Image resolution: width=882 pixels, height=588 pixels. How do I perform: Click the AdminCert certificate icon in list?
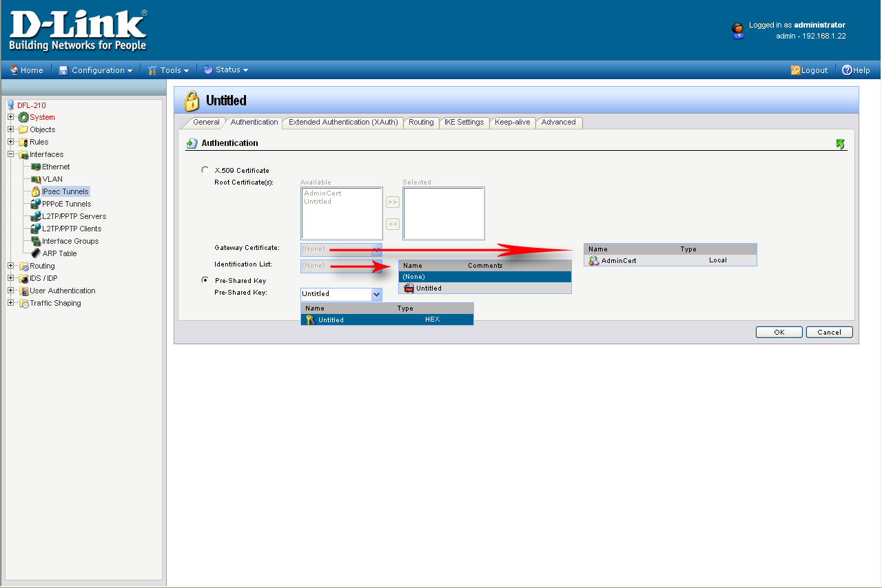coord(594,260)
